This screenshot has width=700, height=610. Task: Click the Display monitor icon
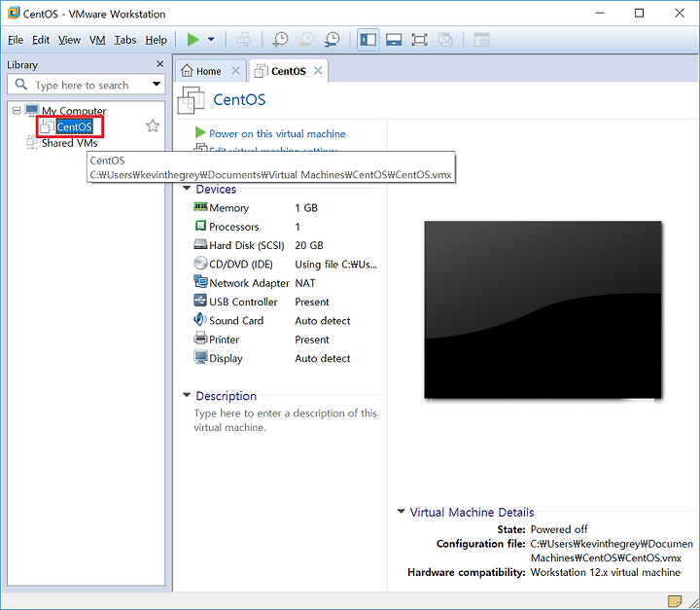coord(200,357)
